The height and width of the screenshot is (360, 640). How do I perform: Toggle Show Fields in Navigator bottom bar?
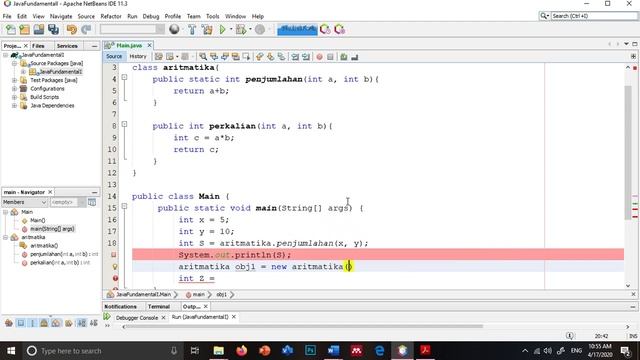tap(20, 323)
